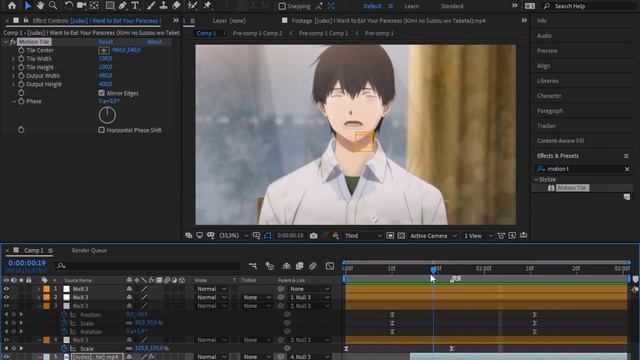Click the orange label color swatch of layer 1
Screen dimensions: 640x360
coord(47,289)
